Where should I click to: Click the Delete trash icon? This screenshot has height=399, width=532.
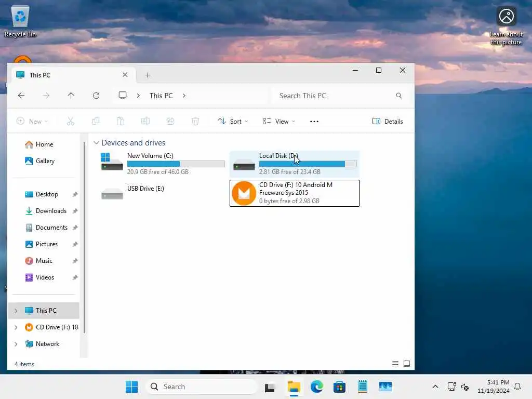(x=195, y=121)
